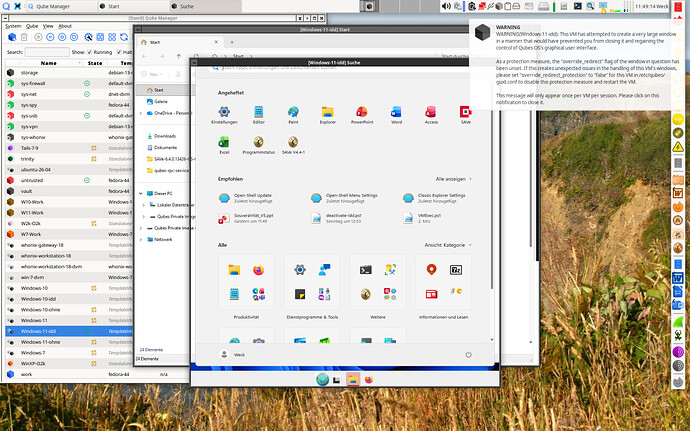This screenshot has width=690, height=431.
Task: Launch Editor from the pinned apps
Action: 258,115
